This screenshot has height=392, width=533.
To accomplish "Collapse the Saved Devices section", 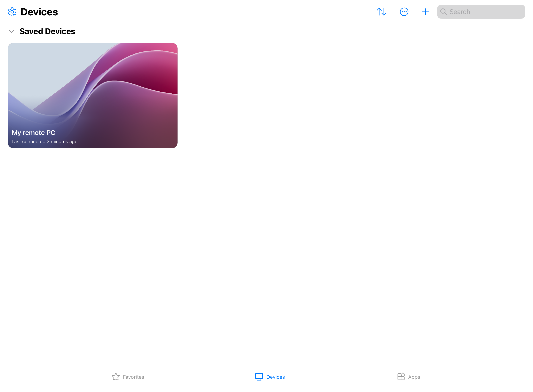I will coord(11,31).
